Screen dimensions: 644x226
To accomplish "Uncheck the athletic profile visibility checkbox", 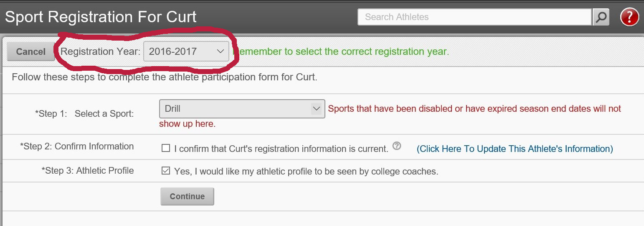I will (166, 171).
